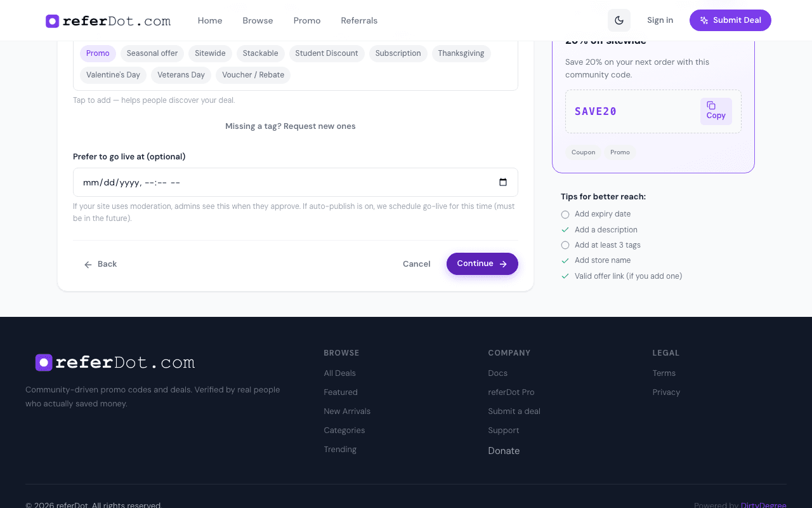Toggle dark mode moon icon

tap(619, 20)
